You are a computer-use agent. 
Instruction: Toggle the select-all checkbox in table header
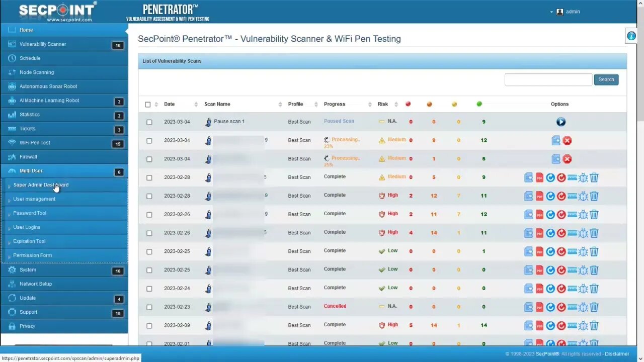(x=148, y=105)
